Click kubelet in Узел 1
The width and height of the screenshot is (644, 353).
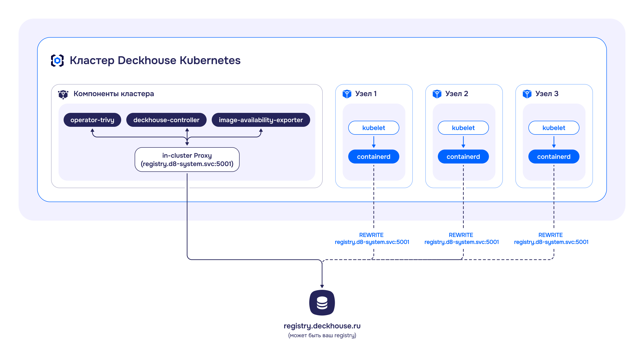coord(374,128)
